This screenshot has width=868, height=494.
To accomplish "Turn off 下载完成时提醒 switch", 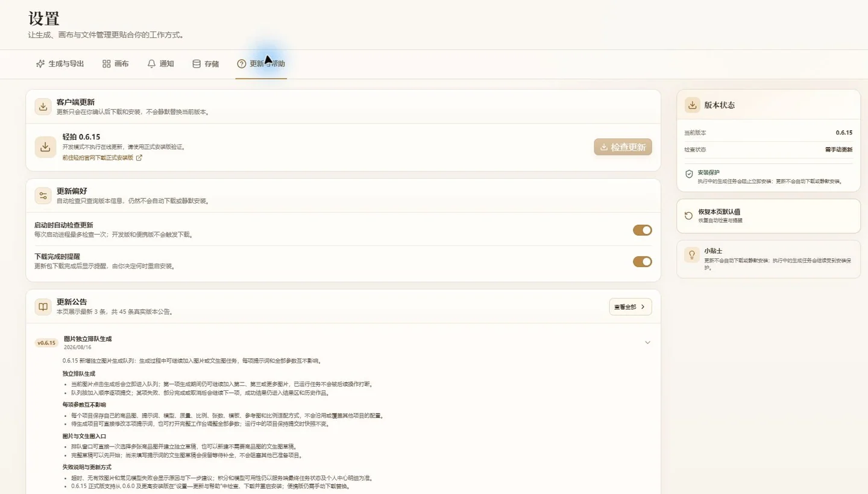I will click(642, 261).
